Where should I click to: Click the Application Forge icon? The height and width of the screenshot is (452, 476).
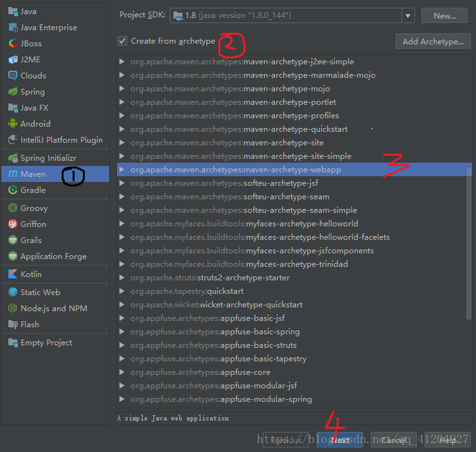pyautogui.click(x=13, y=257)
